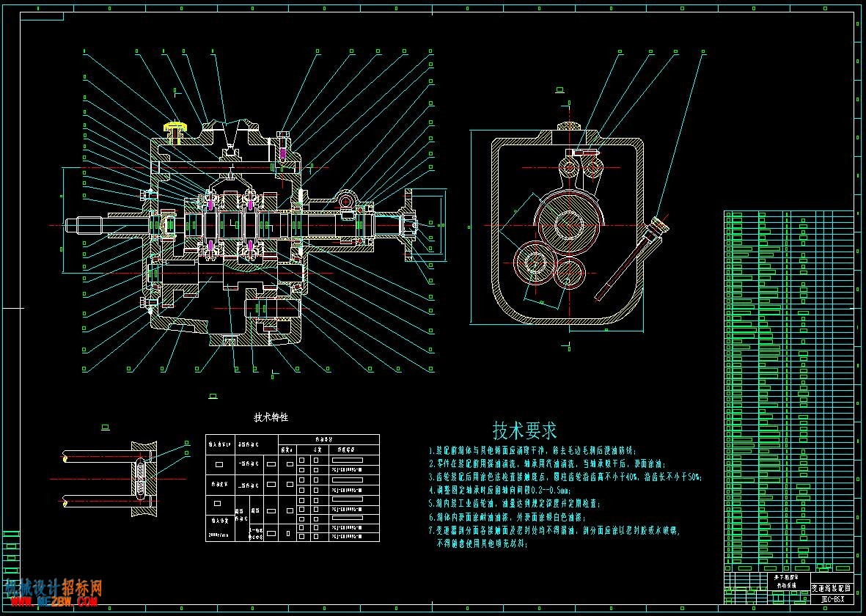The image size is (866, 616).
Task: Select the 2000r/min cell in characteristics table
Action: pos(219,535)
